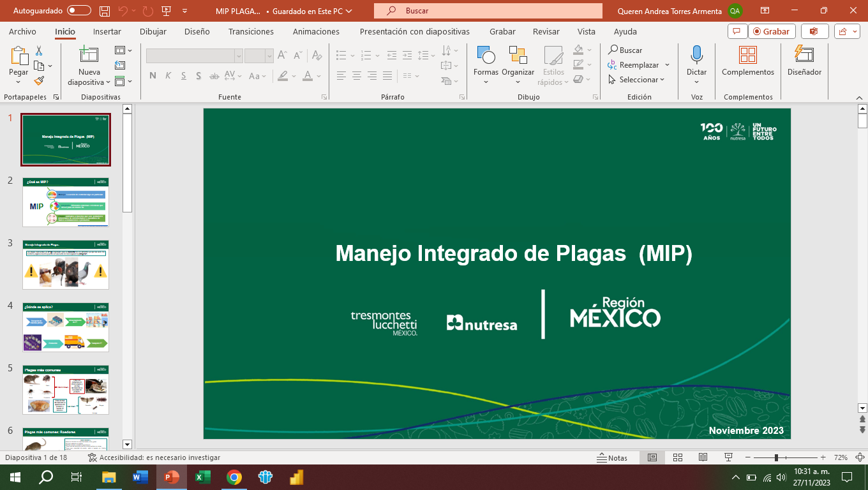The image size is (868, 490).
Task: Open the font size dropdown
Action: click(x=269, y=57)
